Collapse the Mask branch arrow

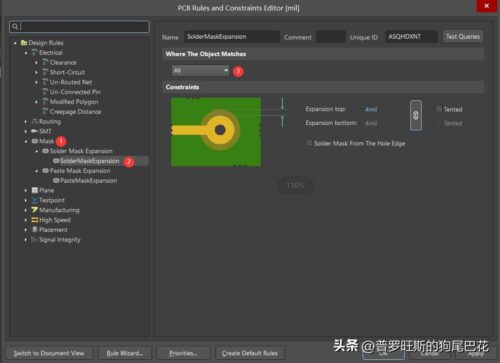pyautogui.click(x=26, y=141)
